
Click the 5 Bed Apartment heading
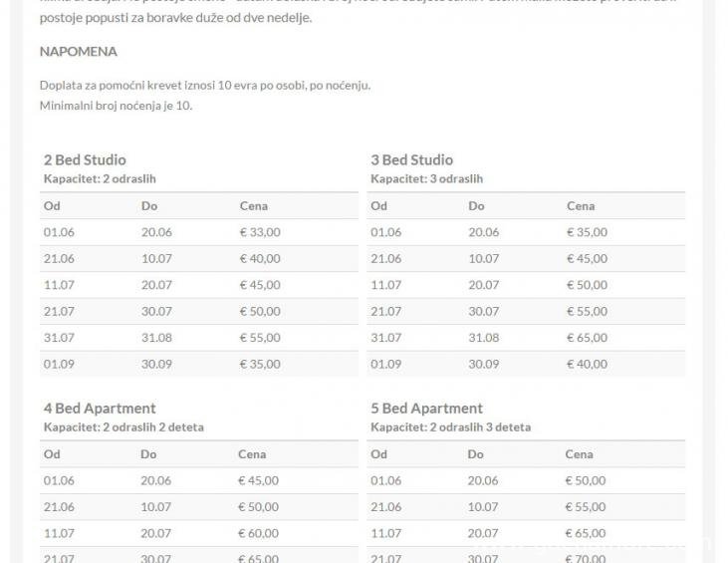426,408
